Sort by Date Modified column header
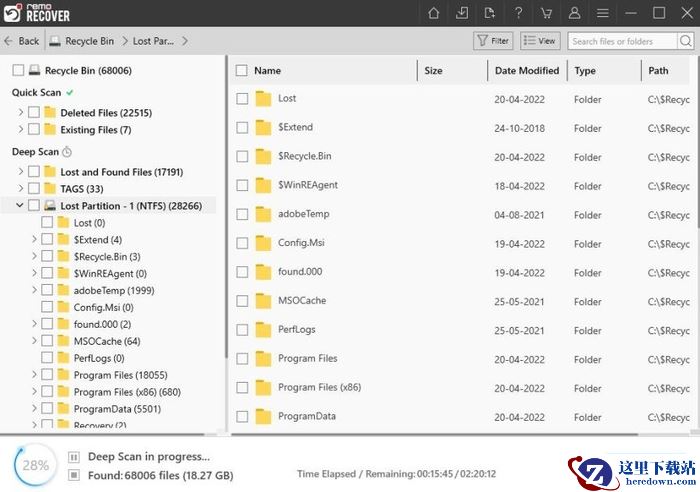 [527, 71]
